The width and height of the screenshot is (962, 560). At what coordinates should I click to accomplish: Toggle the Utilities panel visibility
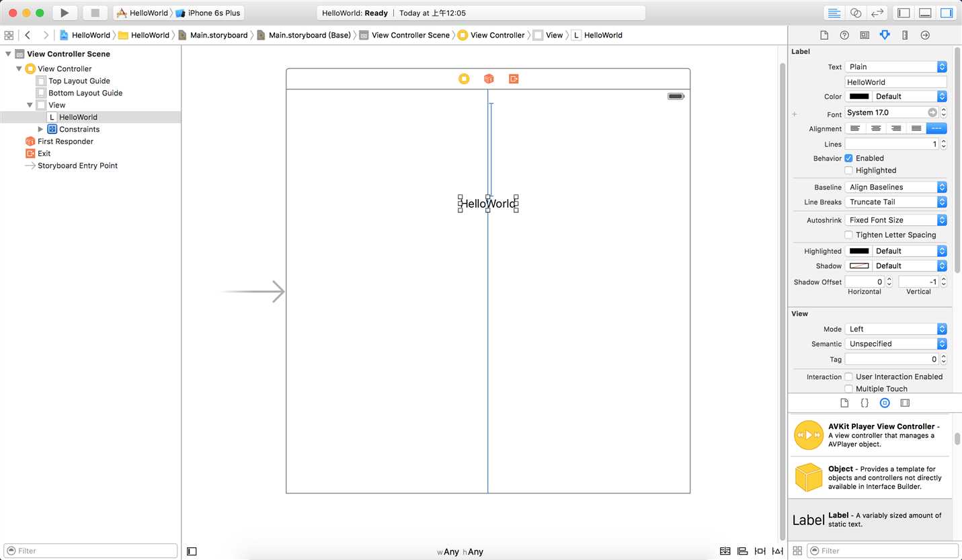946,13
